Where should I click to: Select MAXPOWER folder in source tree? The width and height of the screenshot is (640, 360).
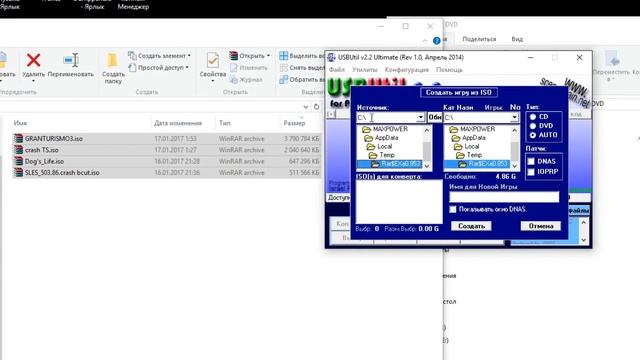click(385, 129)
